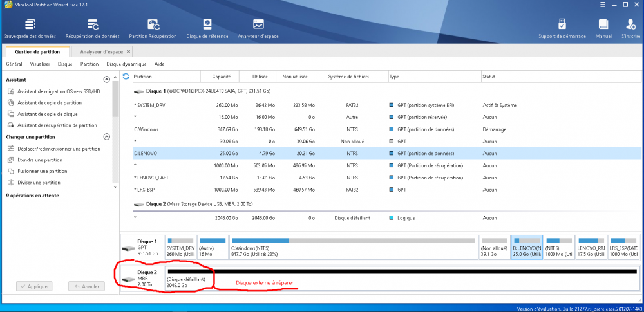Screen dimensions: 644x312
Task: Open the Manuel help icon
Action: (x=603, y=28)
